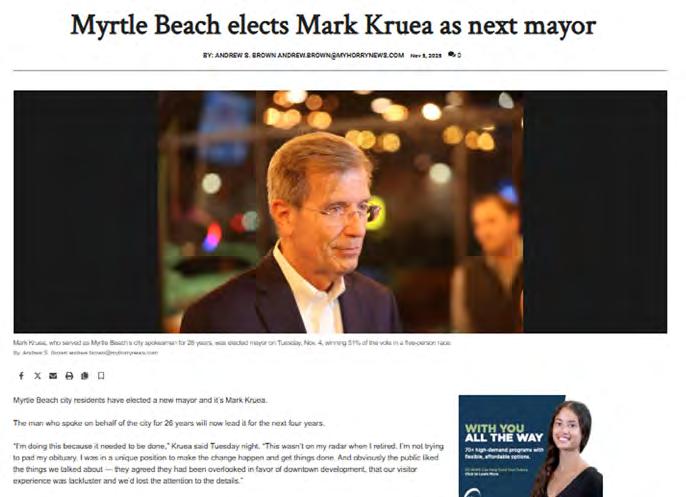Screen dimensions: 686x497
Task: Click the Kruea quote paragraph text
Action: pos(228,463)
